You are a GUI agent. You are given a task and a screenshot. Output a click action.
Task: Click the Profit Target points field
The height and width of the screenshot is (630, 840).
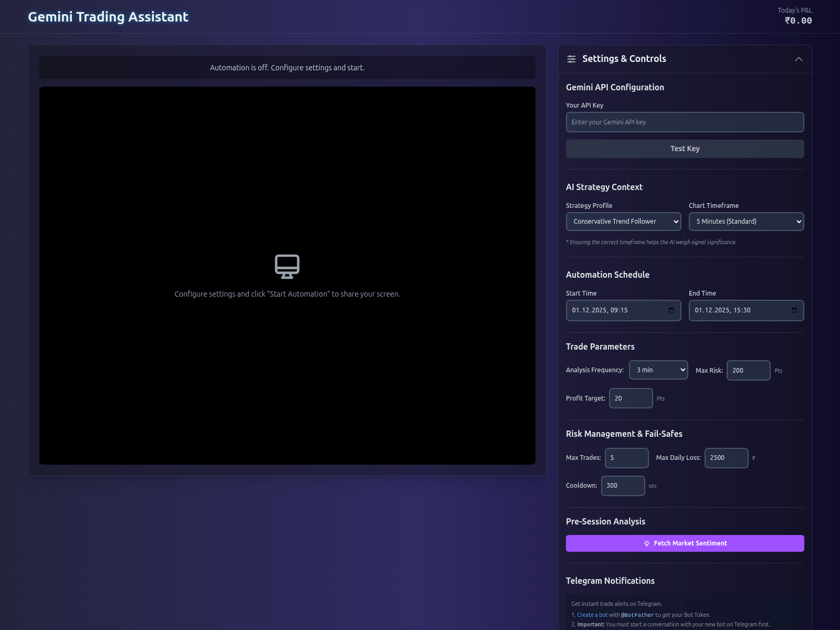tap(631, 398)
